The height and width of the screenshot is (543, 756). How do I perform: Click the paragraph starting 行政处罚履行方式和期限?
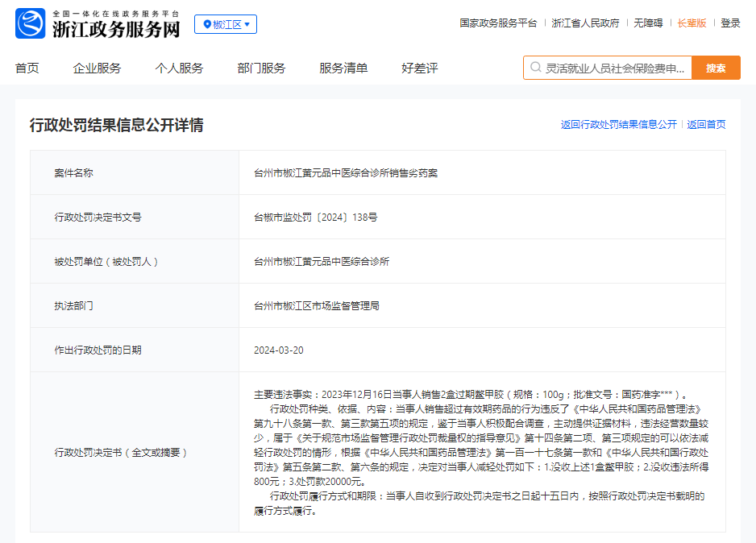(x=480, y=503)
